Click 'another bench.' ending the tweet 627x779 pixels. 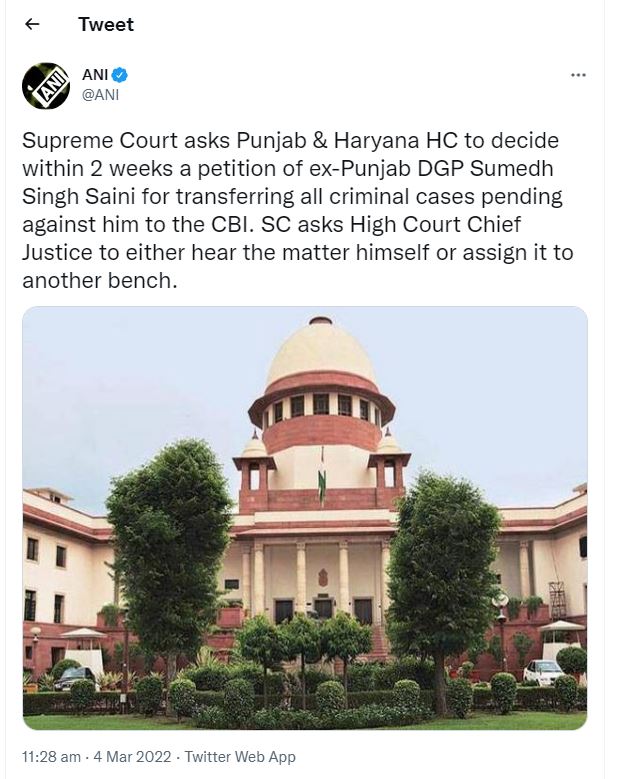pyautogui.click(x=99, y=281)
